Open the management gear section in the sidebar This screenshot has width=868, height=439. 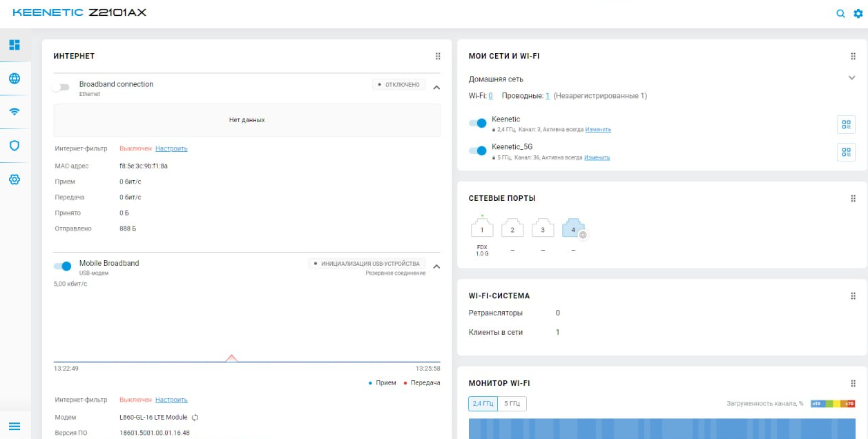(x=15, y=179)
